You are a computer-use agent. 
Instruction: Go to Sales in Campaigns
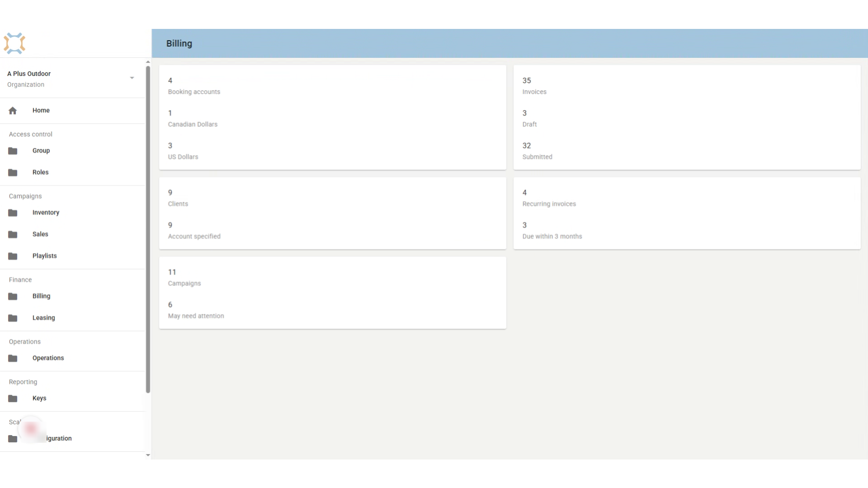(72, 235)
